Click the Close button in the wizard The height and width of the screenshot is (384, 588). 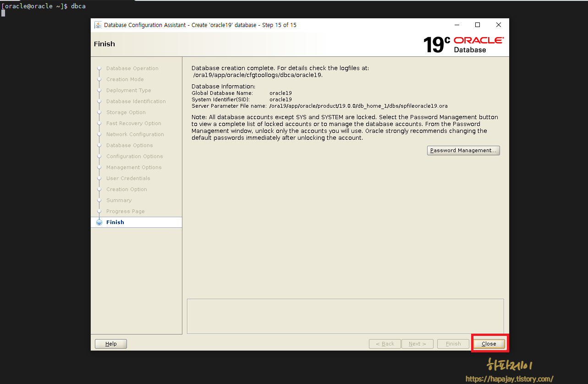pos(489,344)
